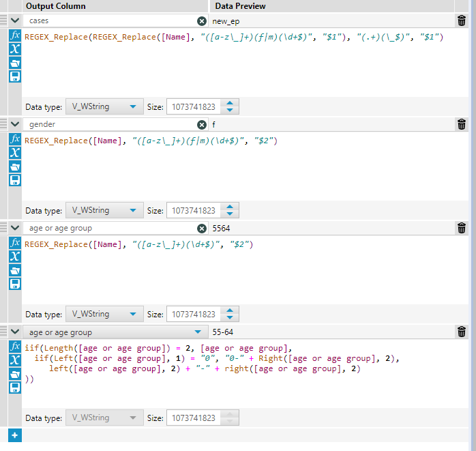Open the gender Data type dropdown
The width and height of the screenshot is (476, 451).
(104, 211)
